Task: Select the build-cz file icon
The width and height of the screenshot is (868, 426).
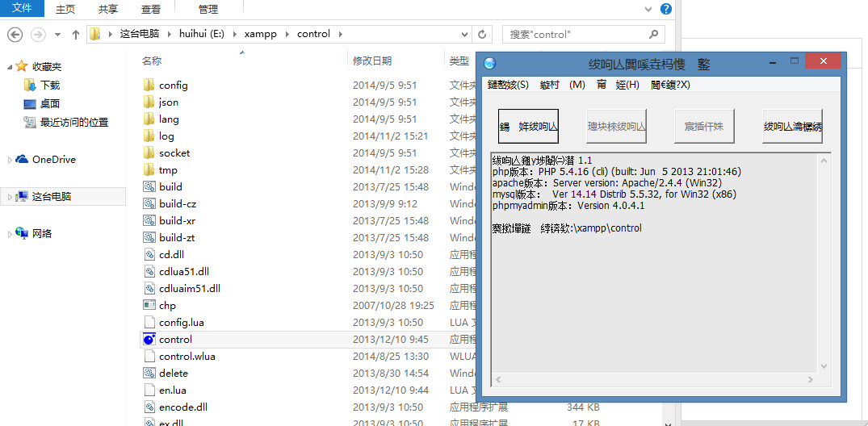Action: pos(149,203)
